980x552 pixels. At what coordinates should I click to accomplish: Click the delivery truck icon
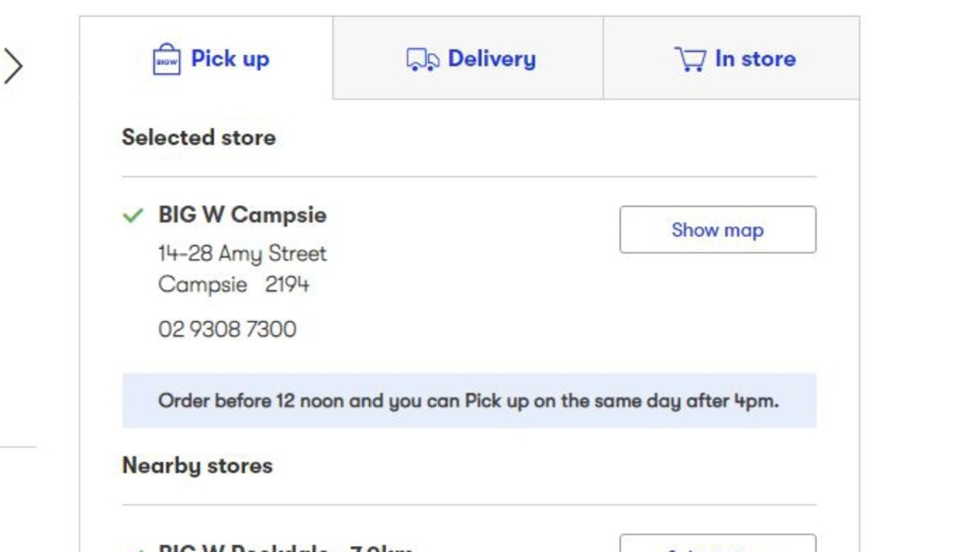(423, 60)
